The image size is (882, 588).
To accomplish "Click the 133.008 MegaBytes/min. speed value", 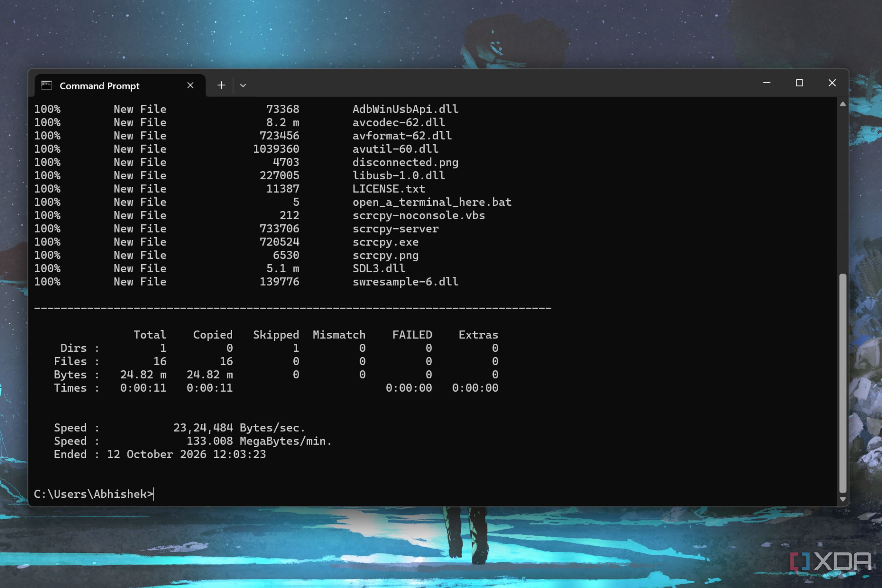I will (x=259, y=441).
